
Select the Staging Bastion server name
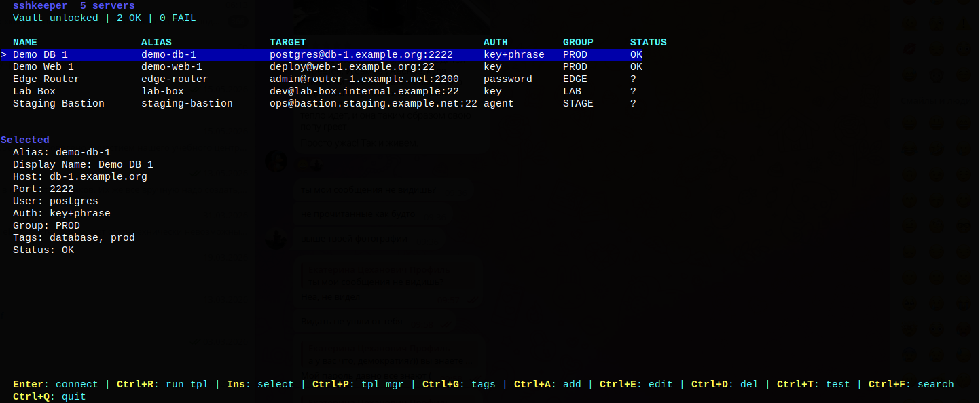58,103
